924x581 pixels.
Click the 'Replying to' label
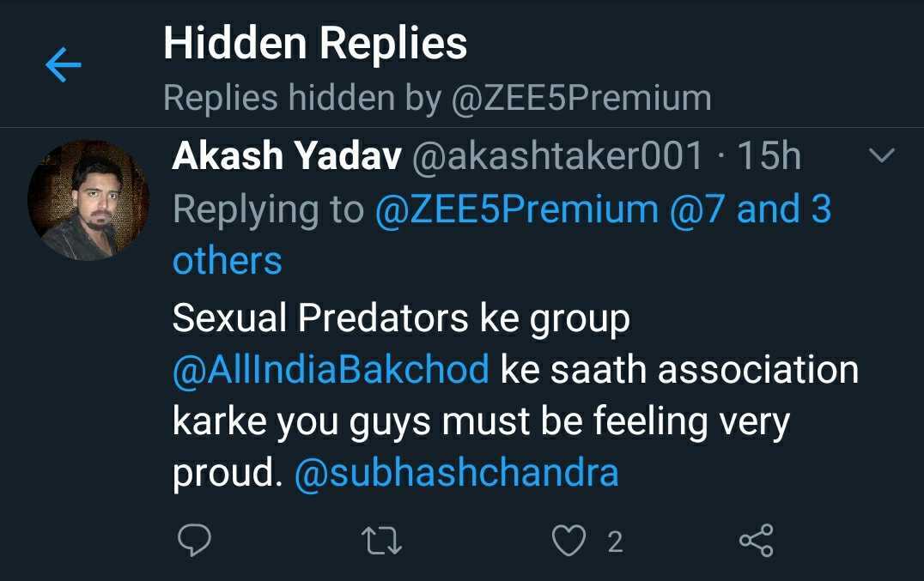coord(269,209)
